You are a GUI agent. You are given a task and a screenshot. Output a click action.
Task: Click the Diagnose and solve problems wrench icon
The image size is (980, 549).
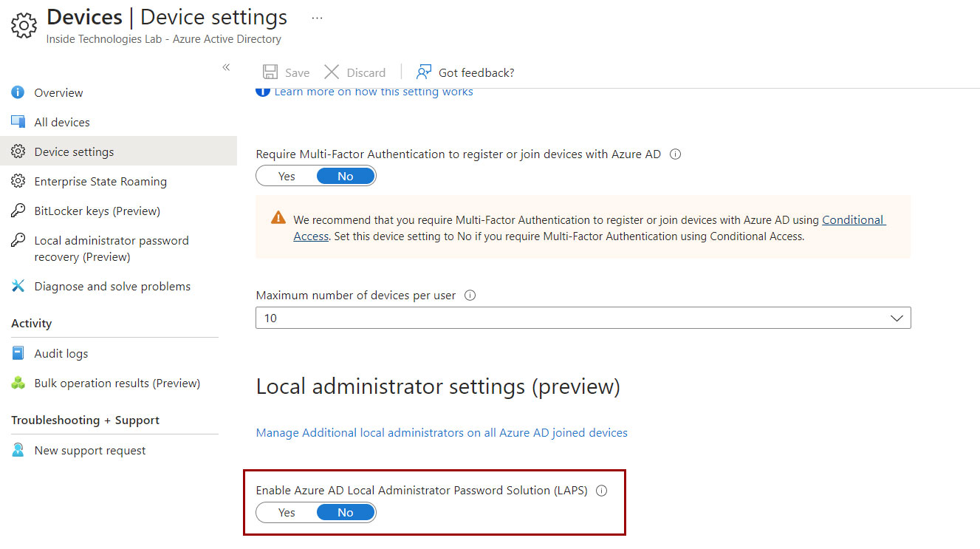(17, 286)
